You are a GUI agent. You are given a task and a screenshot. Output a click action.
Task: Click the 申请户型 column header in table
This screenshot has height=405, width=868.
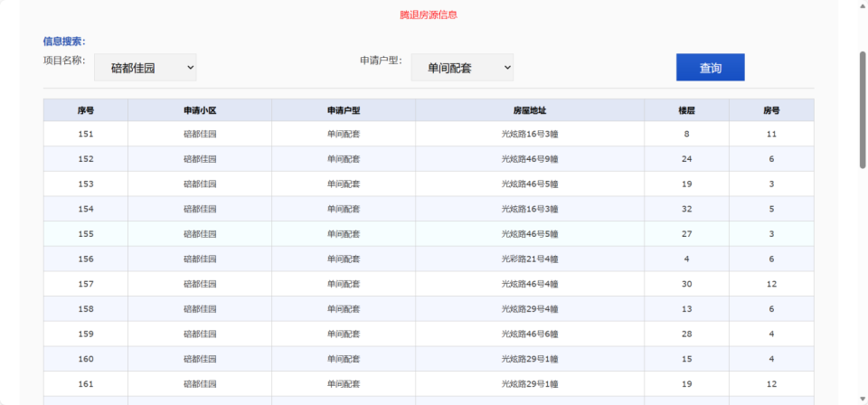pyautogui.click(x=344, y=110)
